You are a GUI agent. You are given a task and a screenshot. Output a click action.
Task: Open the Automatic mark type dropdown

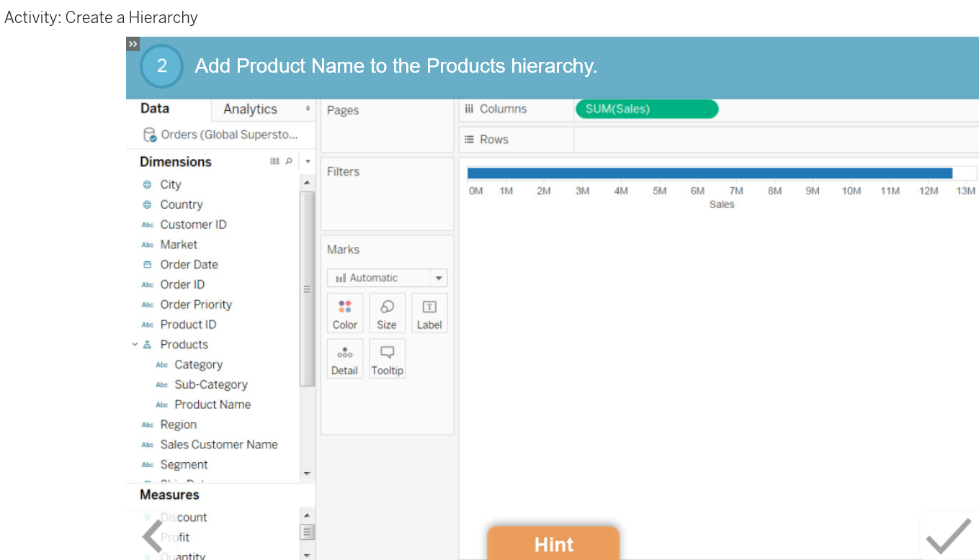click(x=438, y=278)
